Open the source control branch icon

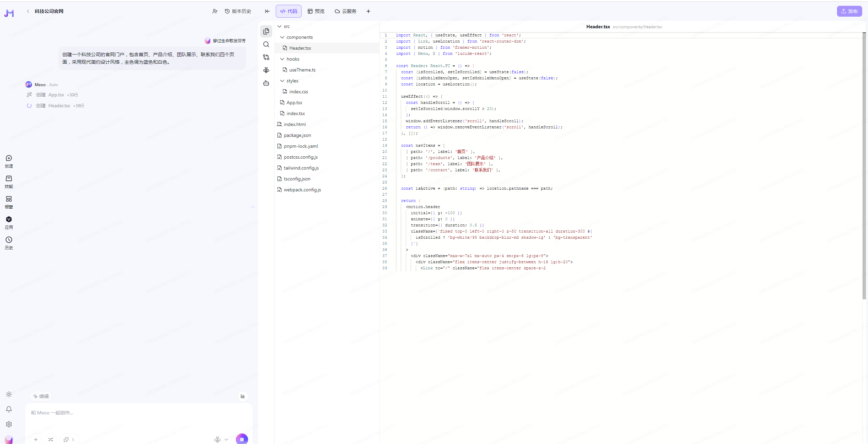[266, 57]
